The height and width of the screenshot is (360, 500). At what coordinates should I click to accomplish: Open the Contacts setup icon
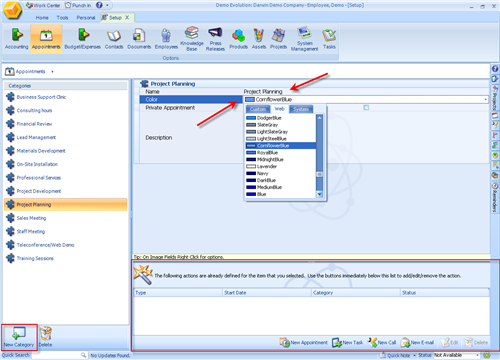click(114, 39)
